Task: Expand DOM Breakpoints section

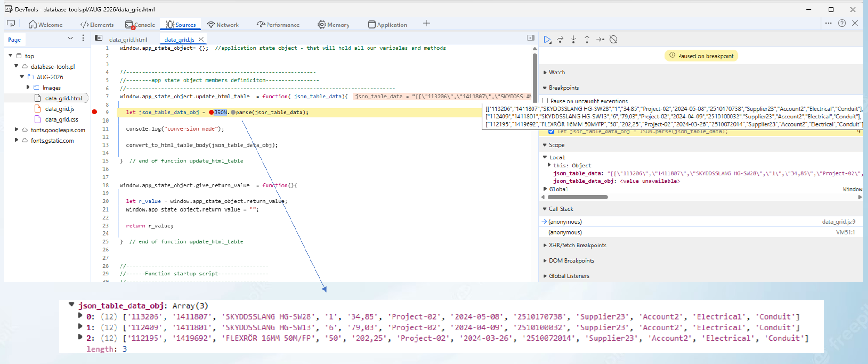Action: 545,261
